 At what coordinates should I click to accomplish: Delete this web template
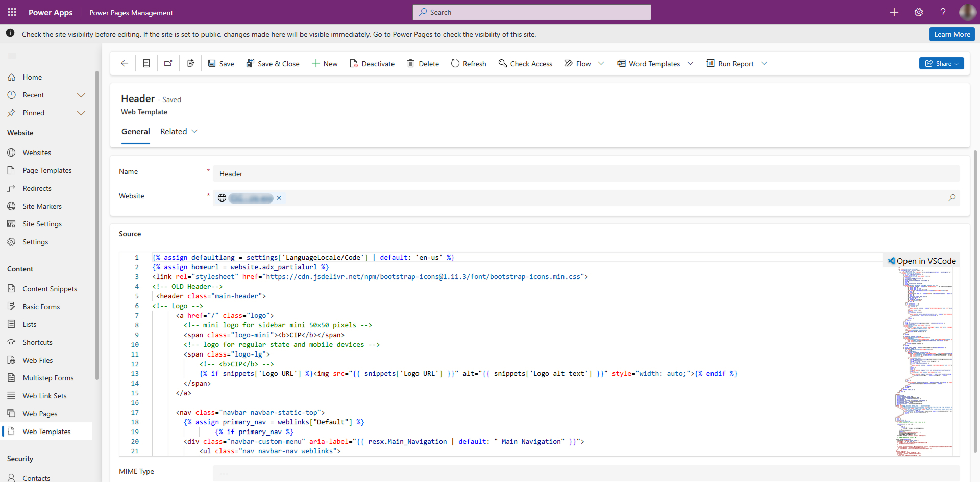(423, 64)
